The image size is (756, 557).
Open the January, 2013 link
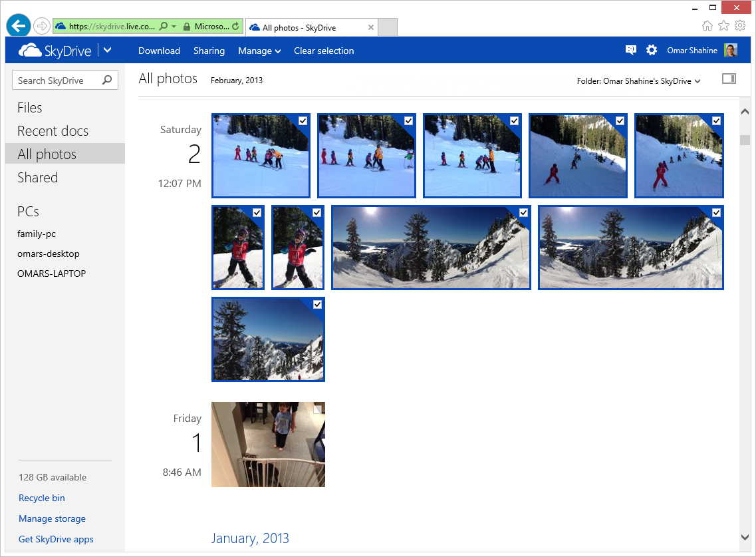click(x=250, y=538)
